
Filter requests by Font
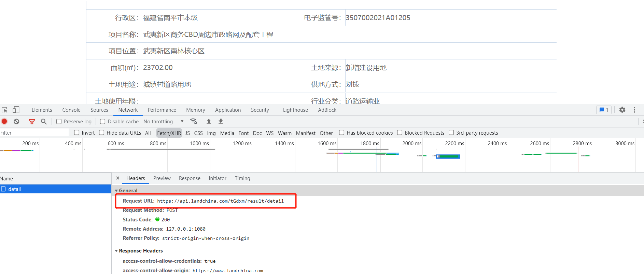(x=243, y=133)
